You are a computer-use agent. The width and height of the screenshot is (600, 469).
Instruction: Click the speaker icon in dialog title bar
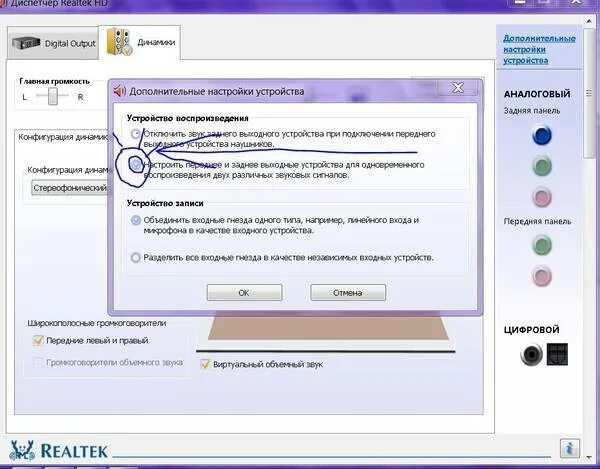coord(120,91)
